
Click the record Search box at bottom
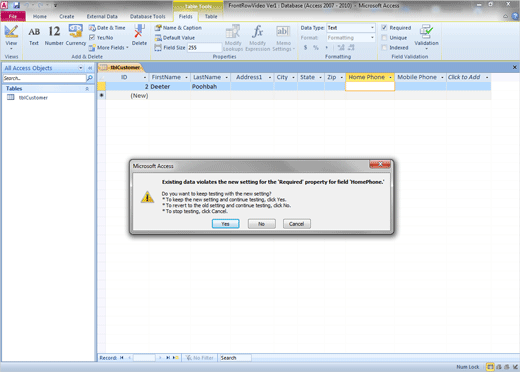[235, 358]
